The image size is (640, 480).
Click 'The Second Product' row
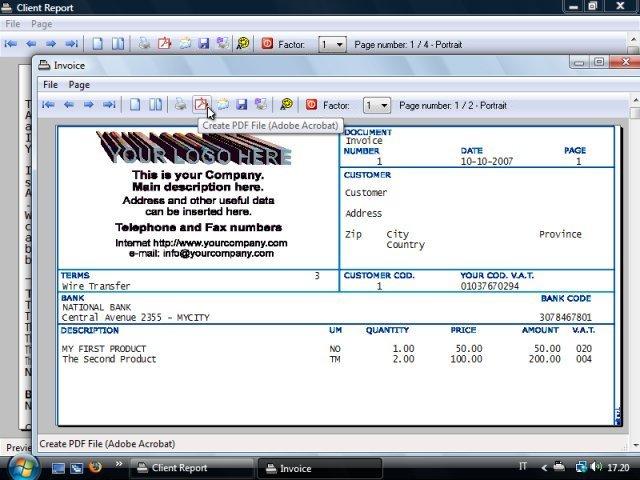pyautogui.click(x=109, y=359)
